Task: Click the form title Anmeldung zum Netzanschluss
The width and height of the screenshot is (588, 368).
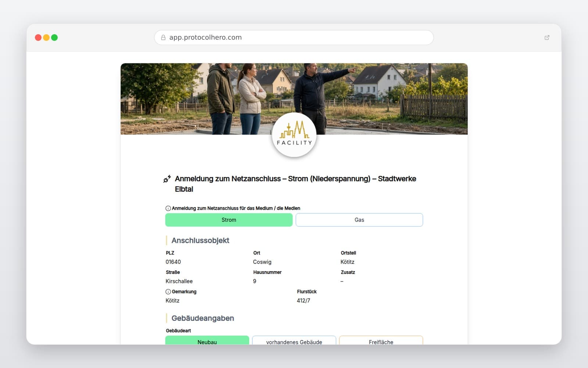Action: (295, 184)
